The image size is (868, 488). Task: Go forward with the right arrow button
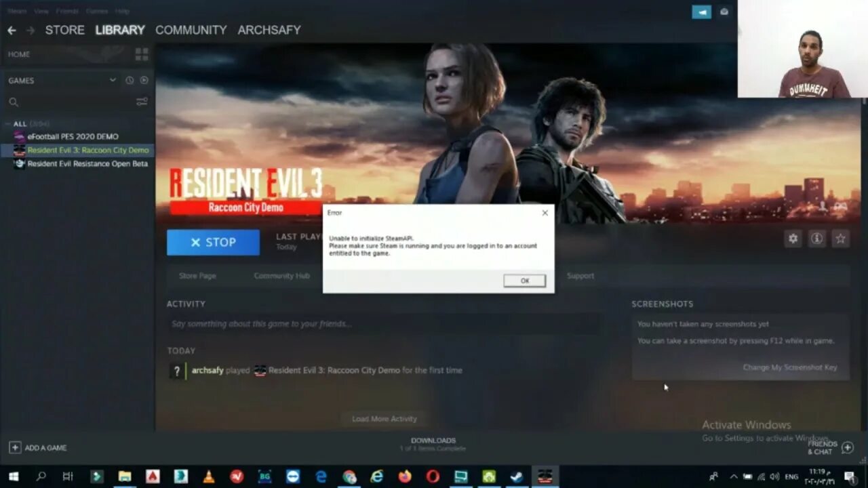[x=30, y=30]
